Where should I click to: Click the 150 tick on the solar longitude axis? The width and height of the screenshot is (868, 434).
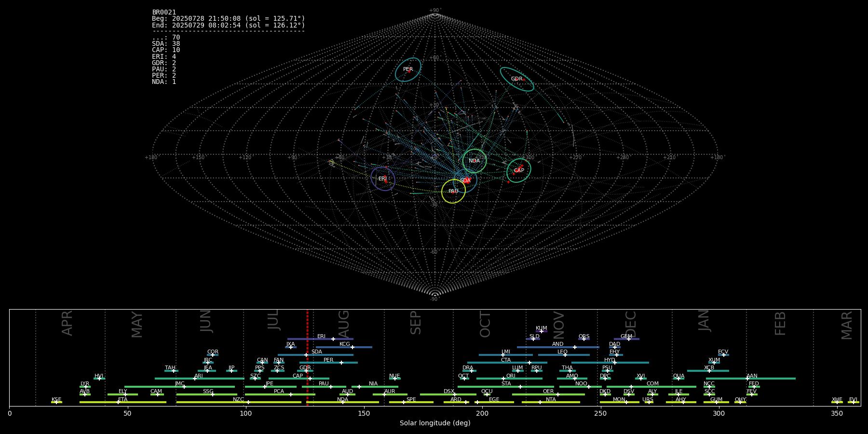coord(364,413)
